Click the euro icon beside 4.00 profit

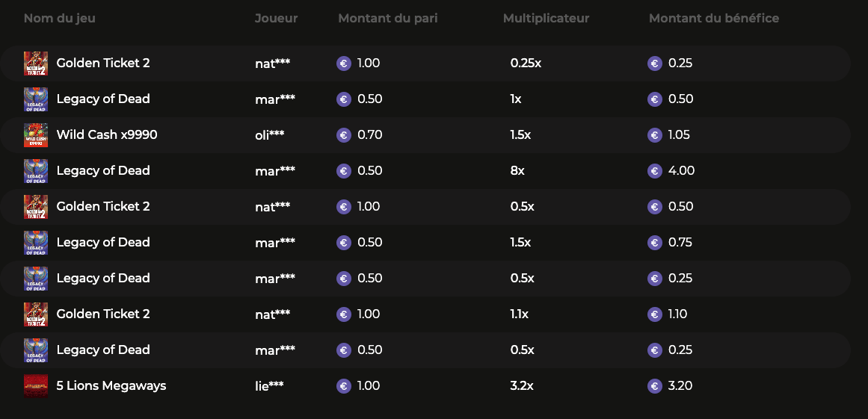tap(655, 171)
